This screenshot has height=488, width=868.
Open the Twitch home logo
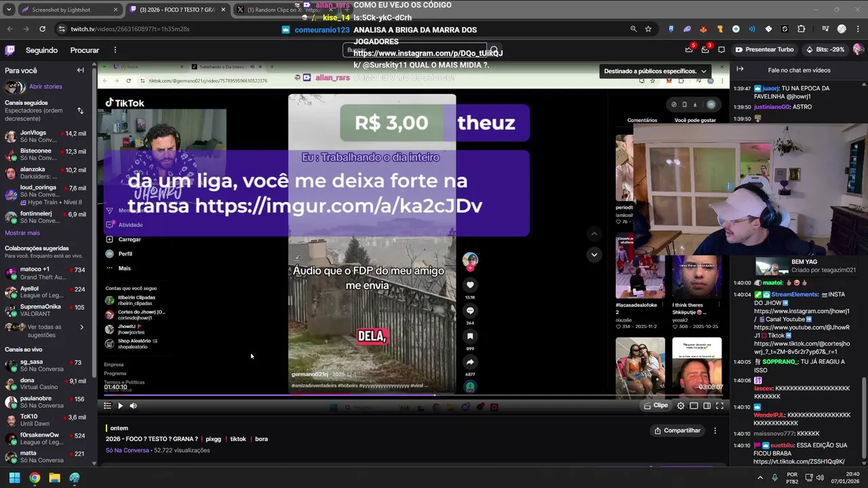point(10,50)
